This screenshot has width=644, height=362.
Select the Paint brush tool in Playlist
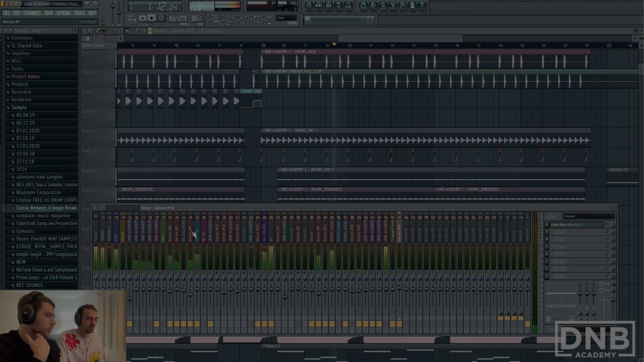pyautogui.click(x=103, y=31)
